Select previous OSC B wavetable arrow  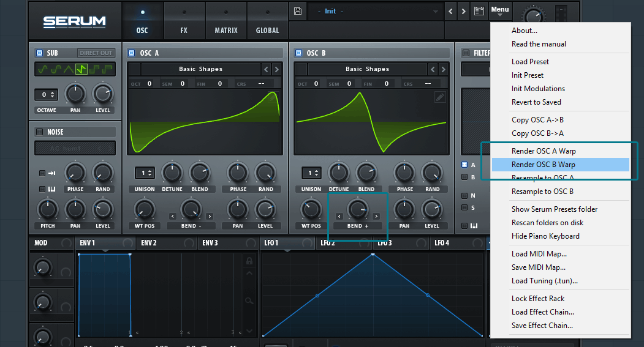tap(433, 69)
